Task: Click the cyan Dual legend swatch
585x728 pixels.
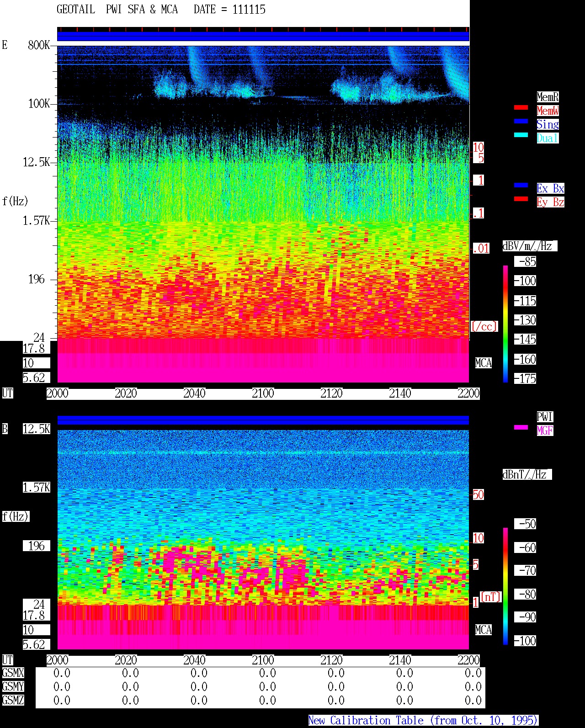Action: (x=521, y=135)
